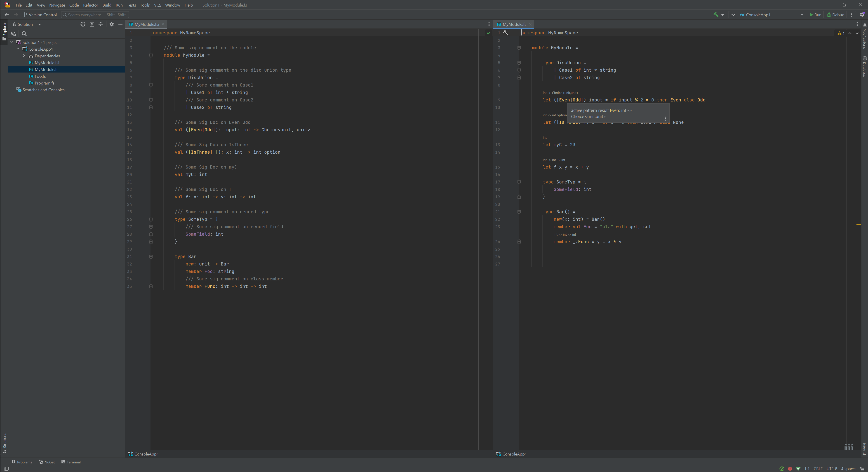868x472 pixels.
Task: Open Solution panel settings gear
Action: point(112,24)
